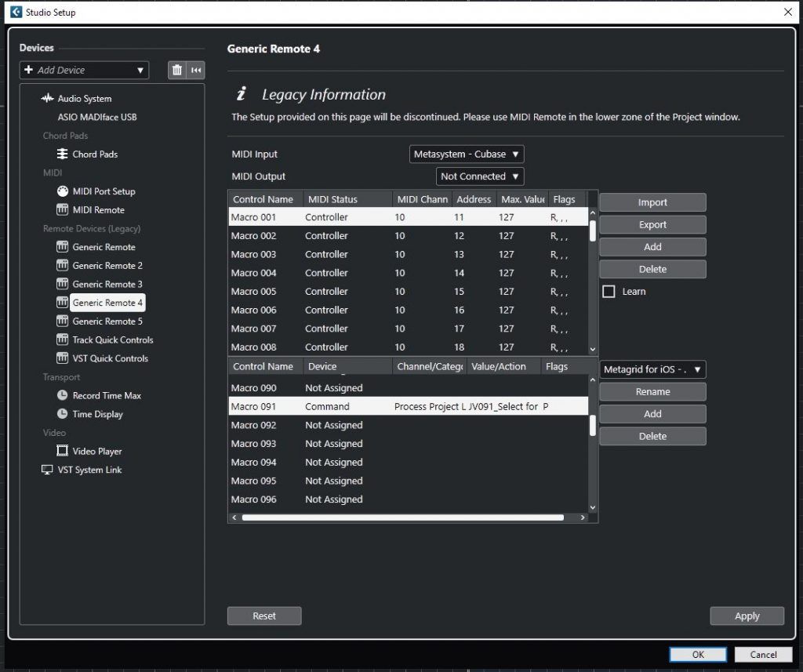Click the icon beside Generic Remote
The width and height of the screenshot is (803, 672).
point(63,247)
